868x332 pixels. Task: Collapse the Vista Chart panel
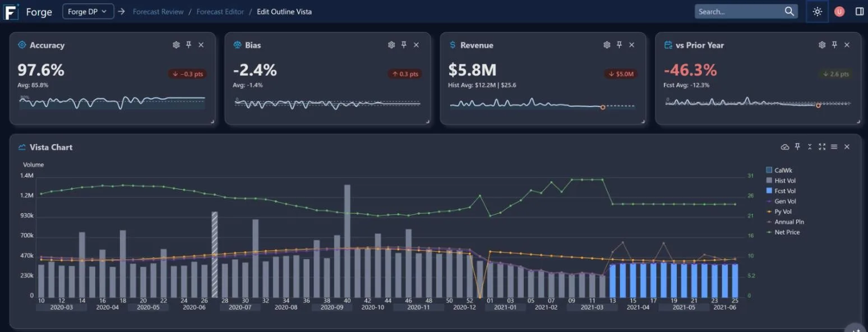pyautogui.click(x=810, y=147)
